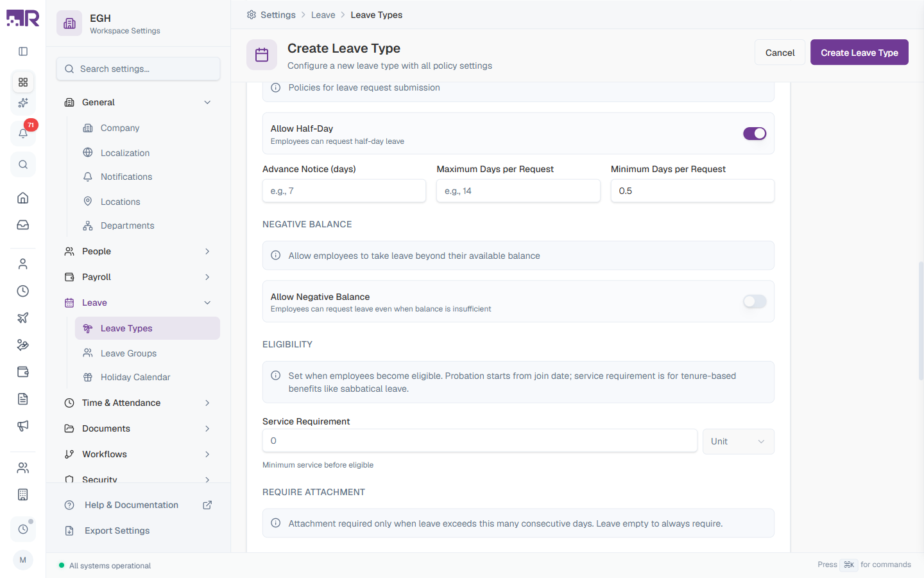Select Leave Types in sidebar
The width and height of the screenshot is (924, 578).
point(148,328)
